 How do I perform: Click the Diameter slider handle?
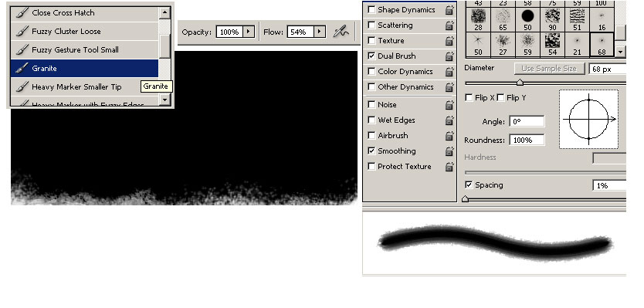tap(520, 83)
